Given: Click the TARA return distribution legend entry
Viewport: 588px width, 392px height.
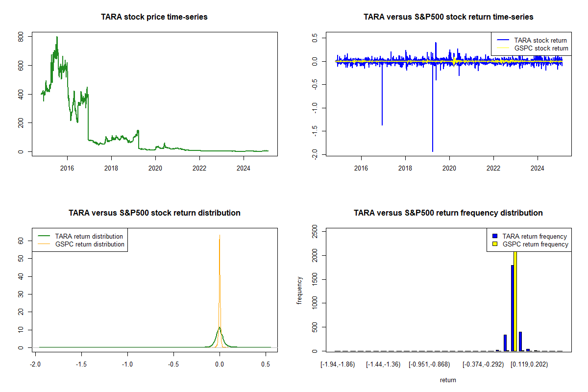Looking at the screenshot, I should tap(89, 236).
